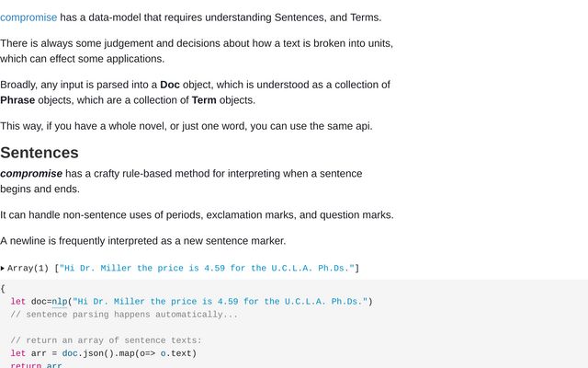The width and height of the screenshot is (588, 368).
Task: Place cursor on the 'let doc' keyword
Action: [x=18, y=302]
